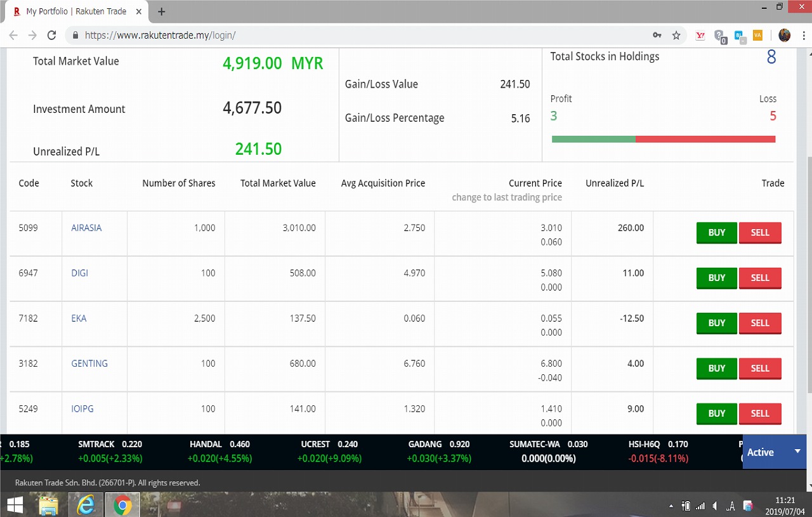Show hidden system tray icons
Image resolution: width=812 pixels, height=517 pixels.
(671, 506)
